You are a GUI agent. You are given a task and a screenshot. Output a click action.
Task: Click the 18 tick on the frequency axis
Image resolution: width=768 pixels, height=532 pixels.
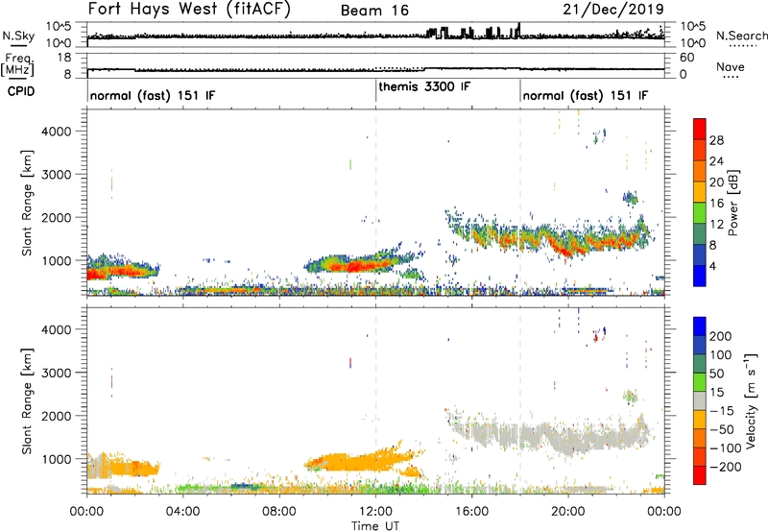coord(64,58)
